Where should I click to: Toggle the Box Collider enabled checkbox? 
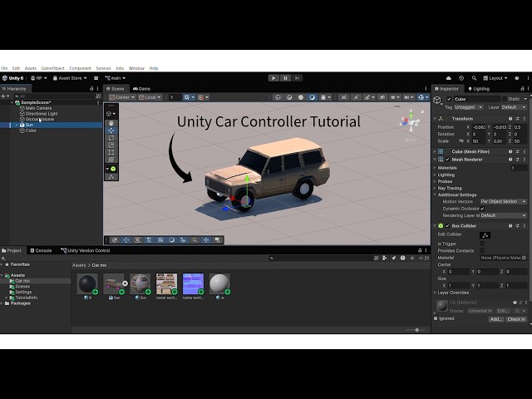[447, 226]
